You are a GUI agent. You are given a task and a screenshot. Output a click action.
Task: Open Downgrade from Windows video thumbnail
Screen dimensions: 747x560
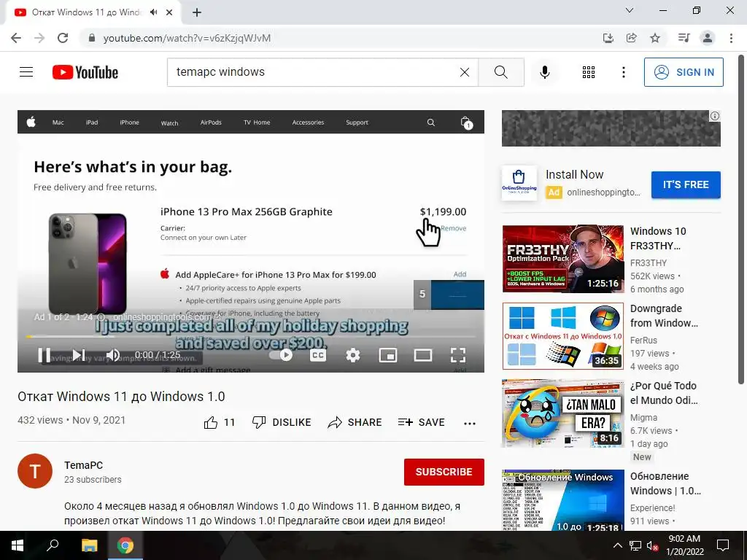pos(563,336)
